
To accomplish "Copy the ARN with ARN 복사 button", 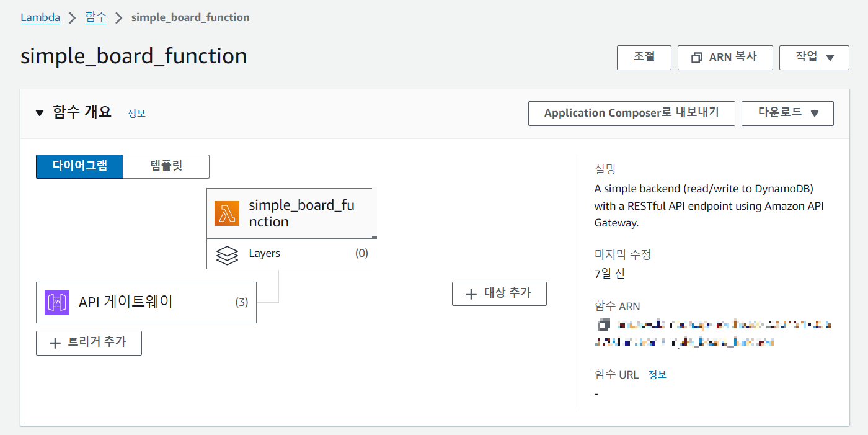I will [725, 58].
